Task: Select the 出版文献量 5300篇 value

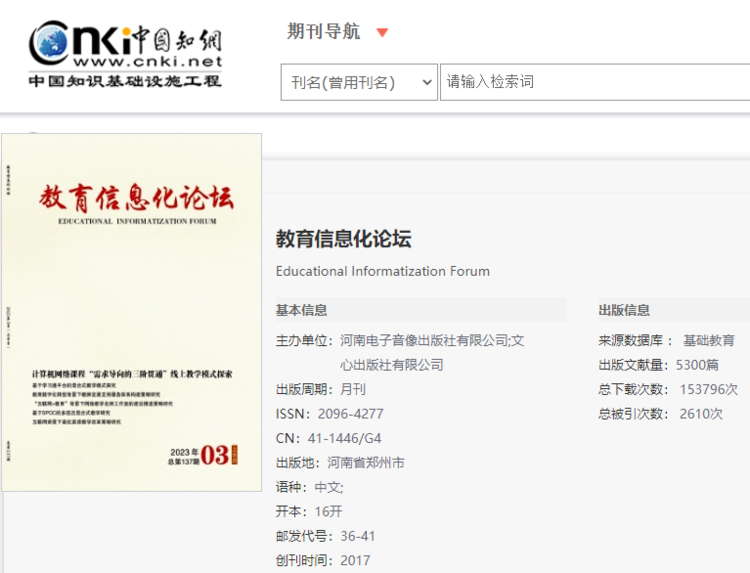Action: [x=697, y=365]
